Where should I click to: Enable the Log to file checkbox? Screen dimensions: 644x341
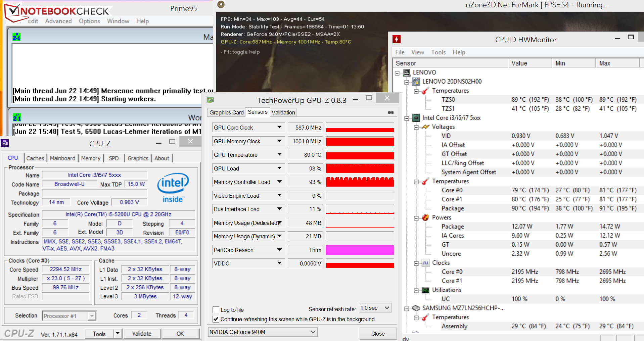click(x=216, y=310)
